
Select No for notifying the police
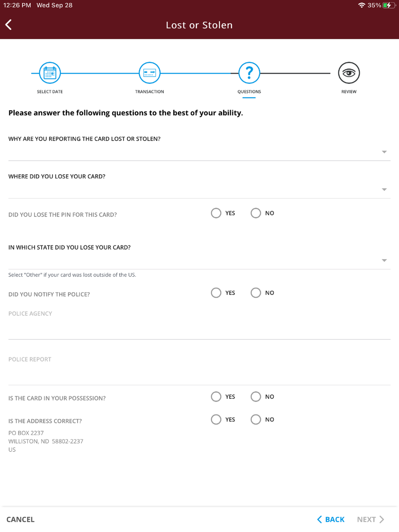256,293
